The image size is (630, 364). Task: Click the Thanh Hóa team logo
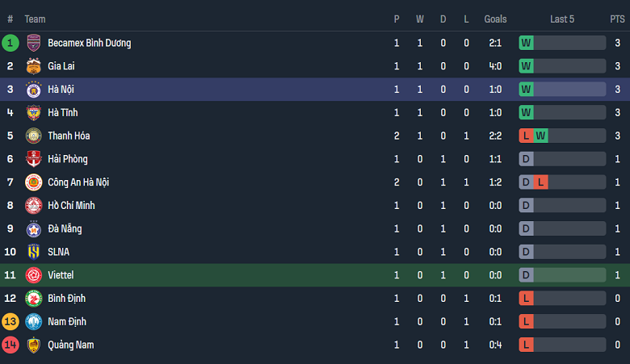[x=34, y=136]
